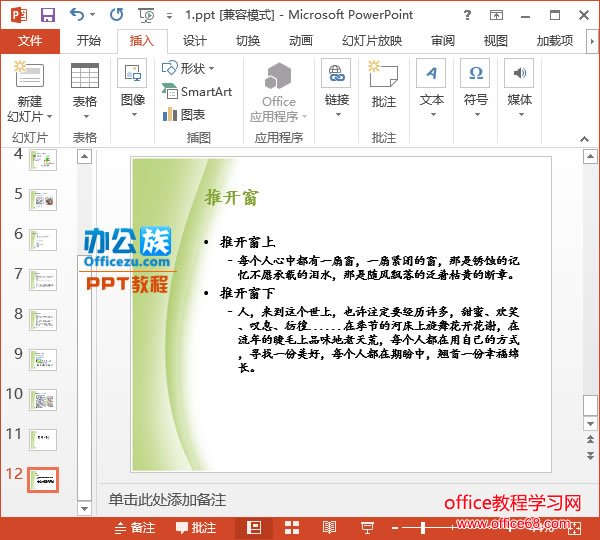Image resolution: width=600 pixels, height=540 pixels.
Task: Click slide area scroll up arrow
Action: 590,157
